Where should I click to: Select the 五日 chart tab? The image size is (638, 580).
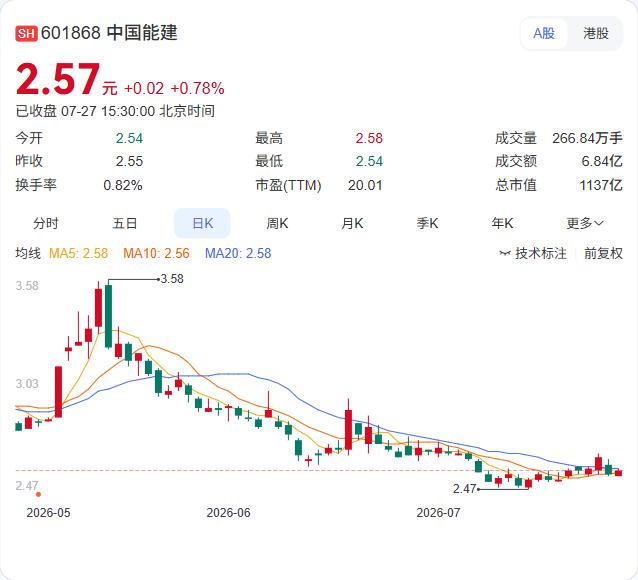tap(125, 223)
